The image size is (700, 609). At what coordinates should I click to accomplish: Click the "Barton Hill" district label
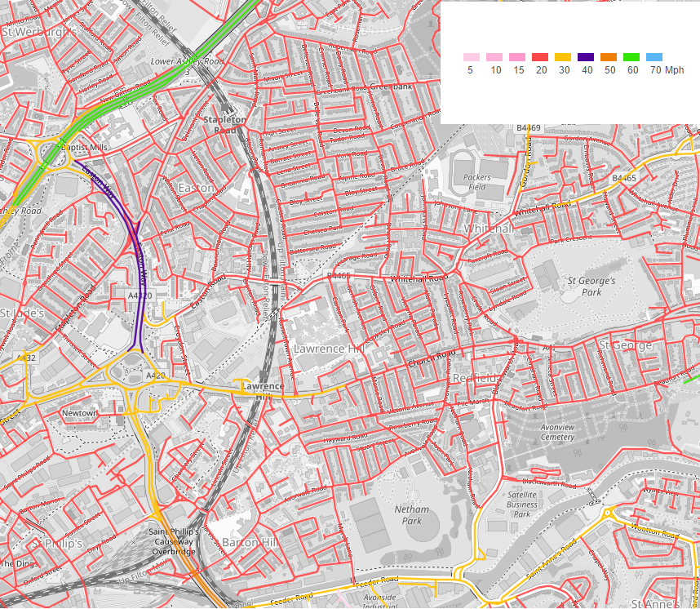coord(250,542)
